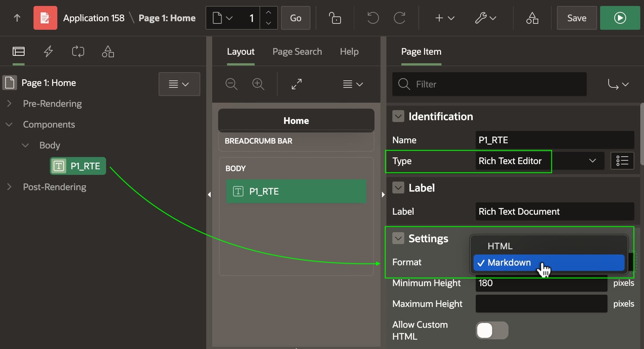Switch to the Page Search tab
This screenshot has height=349, width=644.
pos(297,51)
